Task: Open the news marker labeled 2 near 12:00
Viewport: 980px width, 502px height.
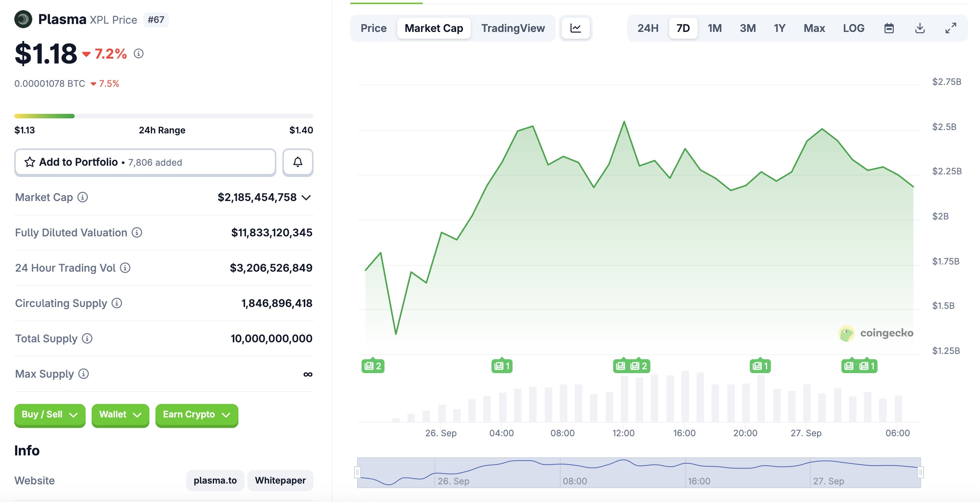Action: [x=639, y=366]
